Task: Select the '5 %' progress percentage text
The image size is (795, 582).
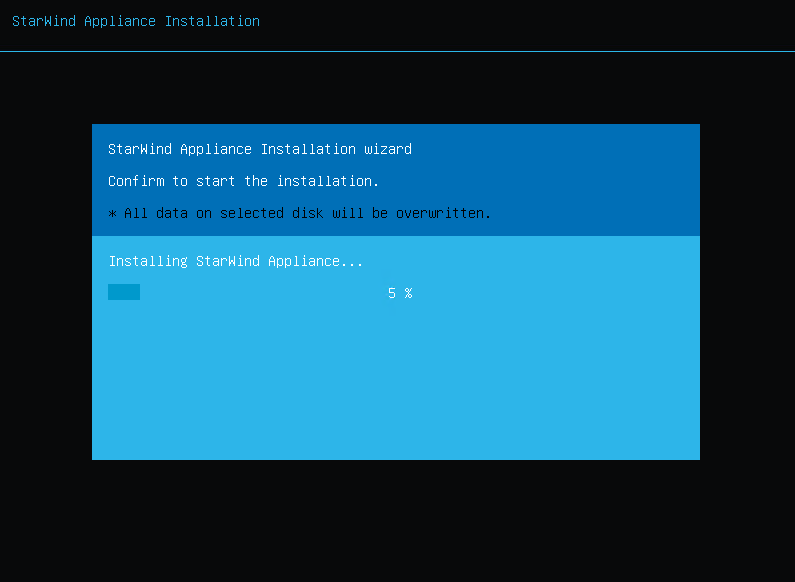Action: (400, 293)
